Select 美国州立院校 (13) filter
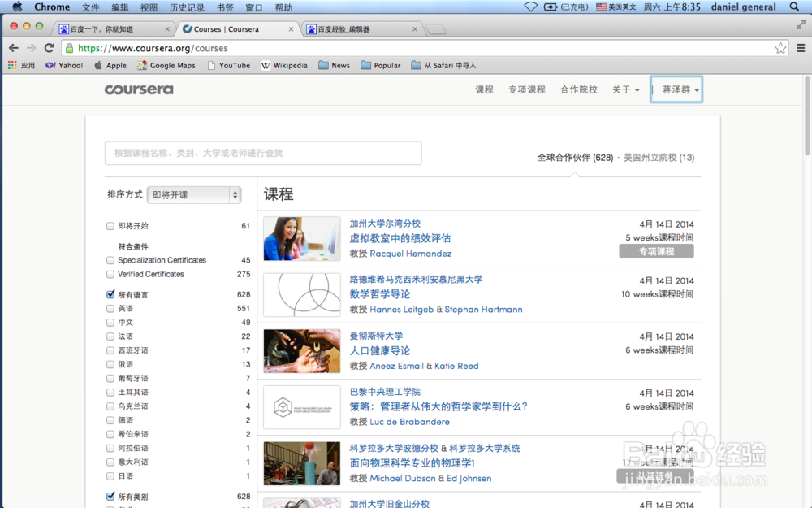 point(659,158)
